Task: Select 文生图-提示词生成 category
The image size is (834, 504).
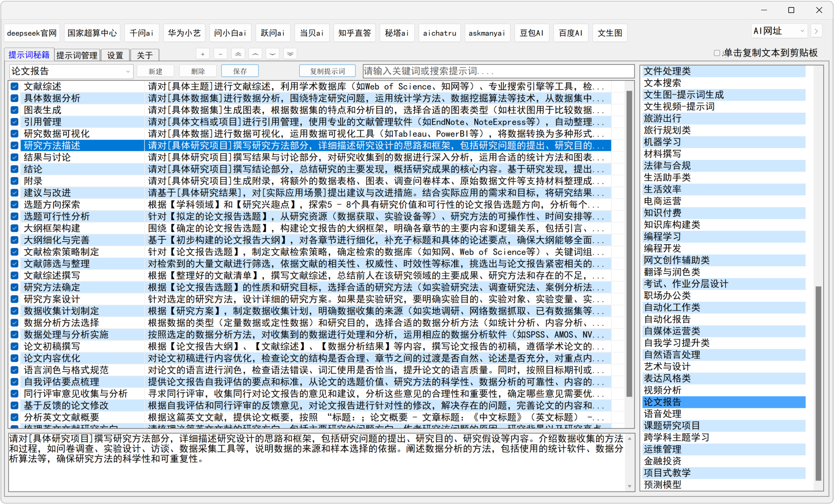Action: [724, 95]
